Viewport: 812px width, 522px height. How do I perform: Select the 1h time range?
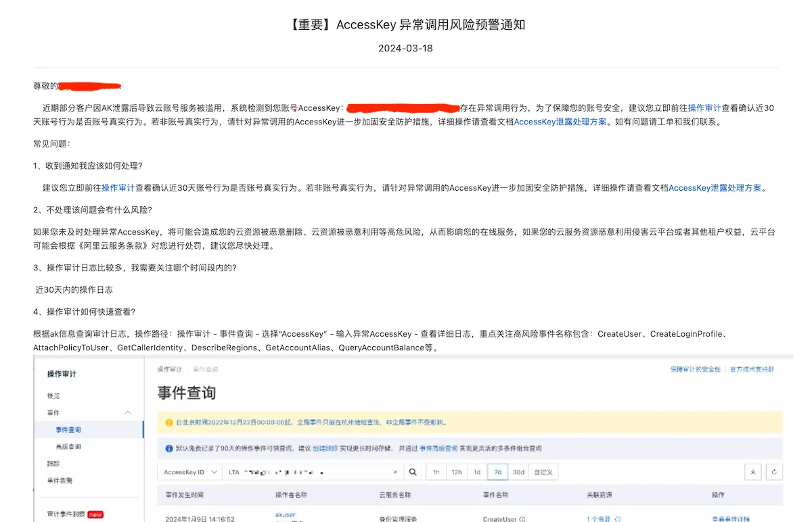tap(436, 472)
